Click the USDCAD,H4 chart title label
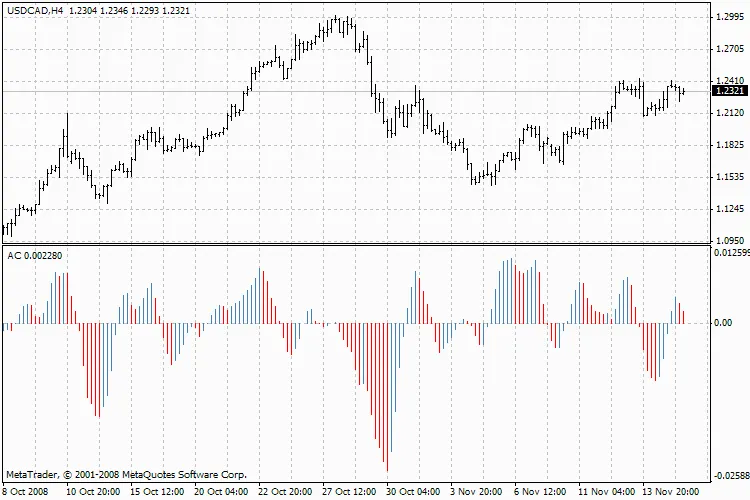750x500 pixels. (x=35, y=8)
